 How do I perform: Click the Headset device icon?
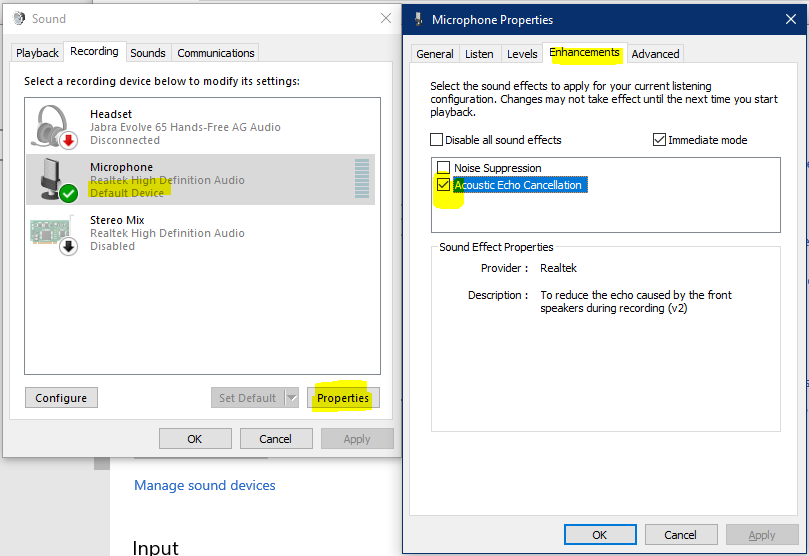tap(54, 127)
